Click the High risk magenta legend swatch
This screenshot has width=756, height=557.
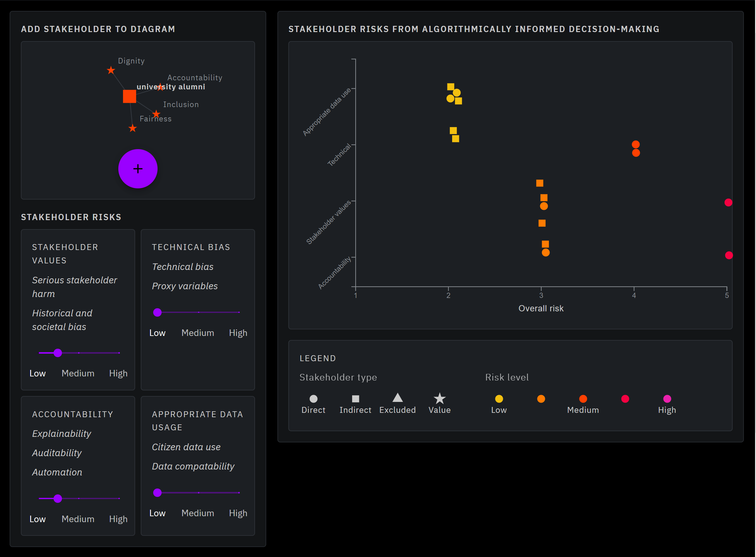tap(667, 399)
